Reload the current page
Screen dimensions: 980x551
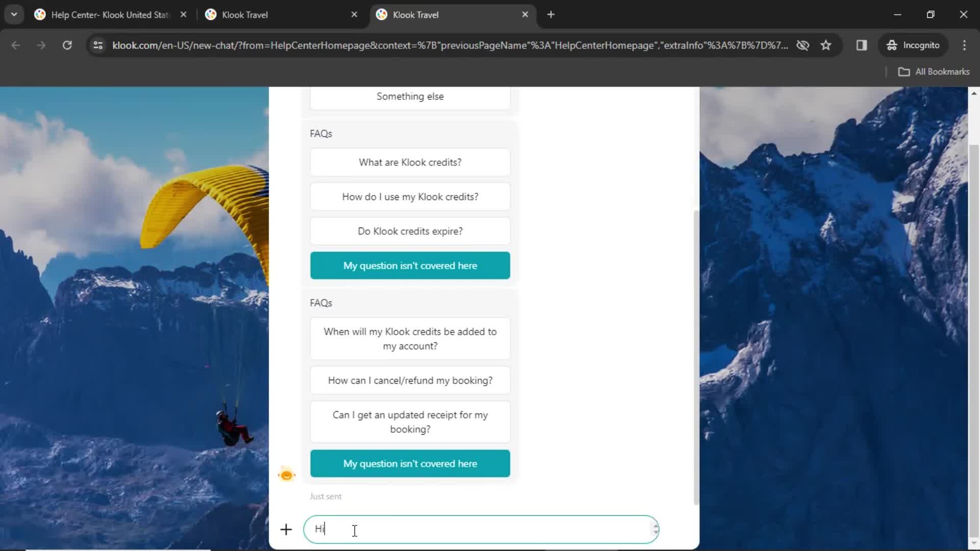pyautogui.click(x=67, y=45)
